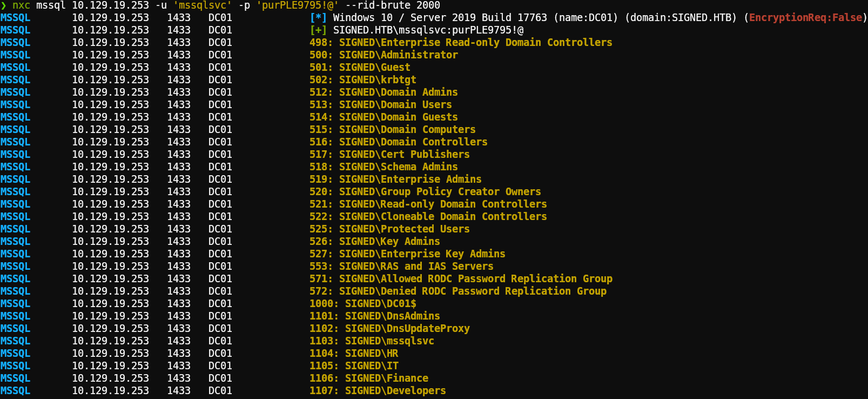Select the SIGNED\Domain Admins line
Viewport: 868px width, 399px height.
tap(398, 92)
